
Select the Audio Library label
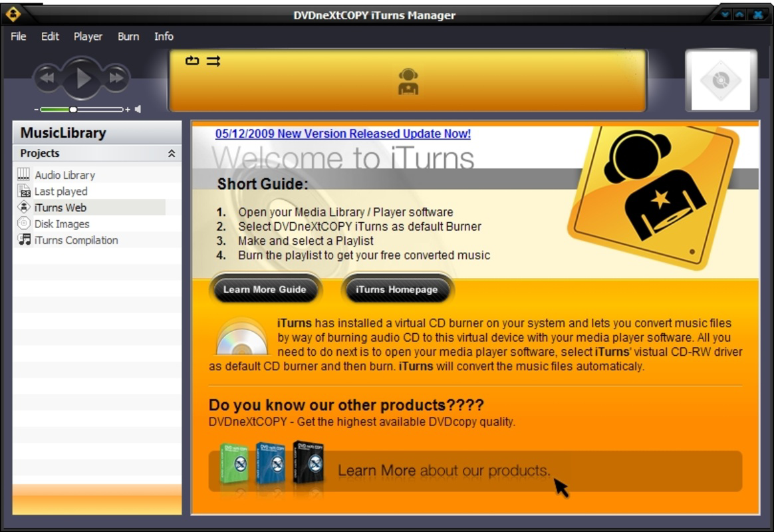[64, 175]
